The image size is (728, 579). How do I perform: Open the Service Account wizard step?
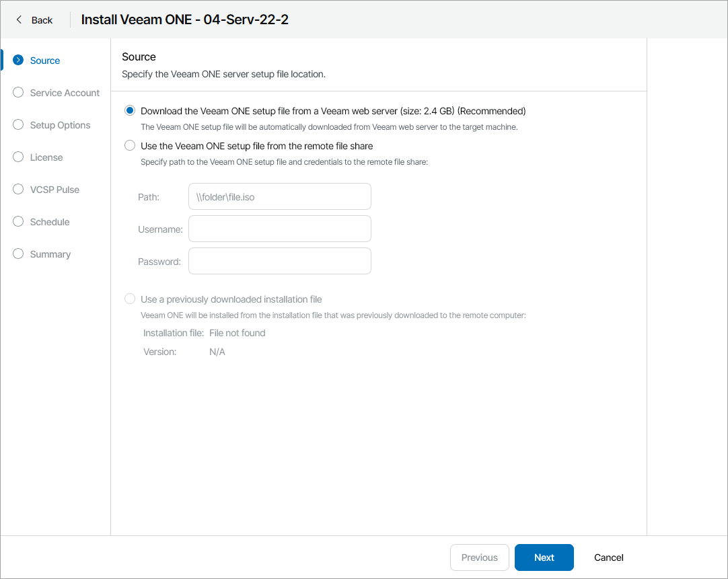[65, 93]
